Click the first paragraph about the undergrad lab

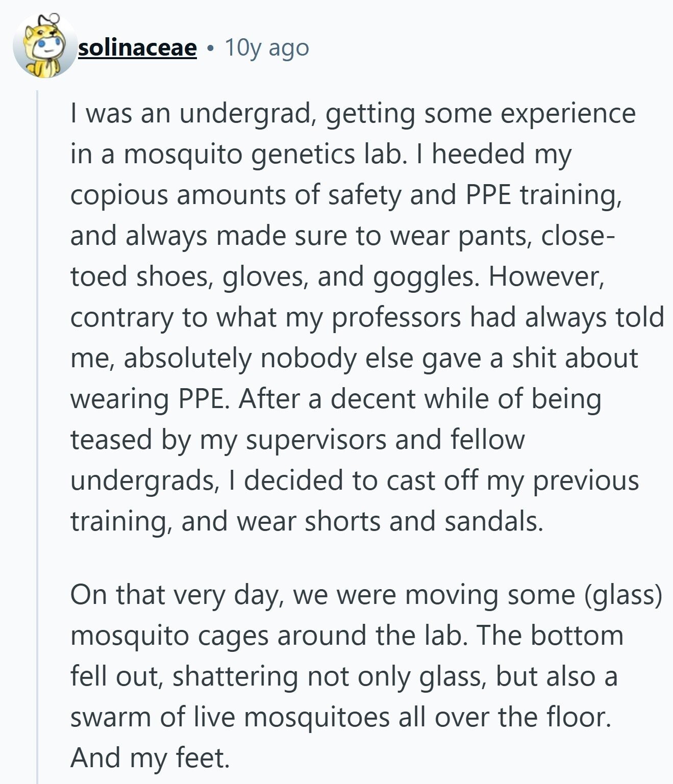pos(366,317)
